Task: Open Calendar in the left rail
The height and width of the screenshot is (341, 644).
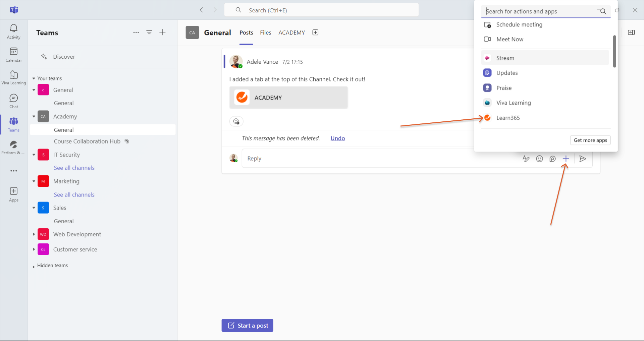Action: click(x=14, y=55)
